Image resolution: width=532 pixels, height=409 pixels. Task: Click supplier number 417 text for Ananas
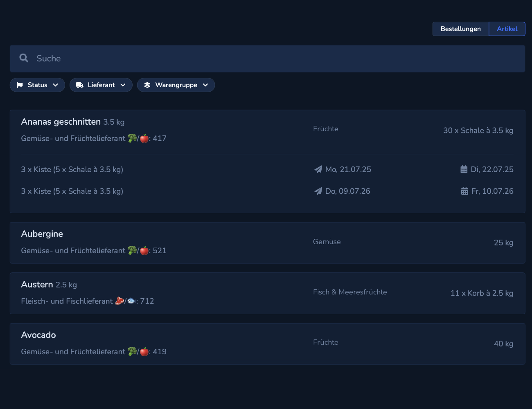94,138
